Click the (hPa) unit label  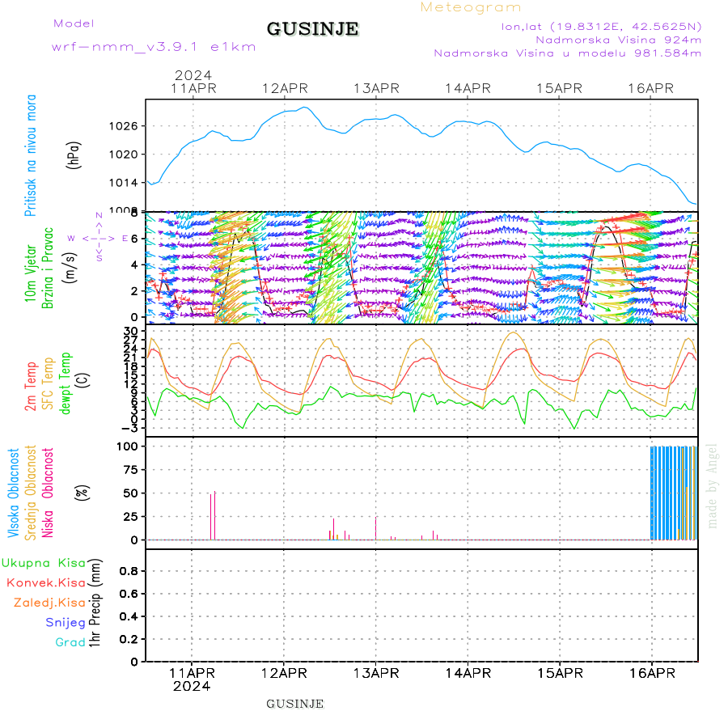(74, 155)
